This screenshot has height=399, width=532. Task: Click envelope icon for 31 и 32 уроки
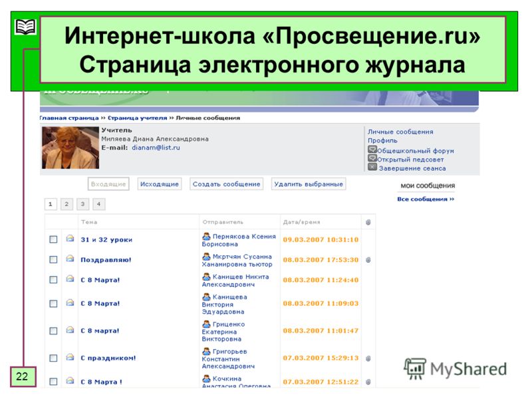click(x=70, y=239)
